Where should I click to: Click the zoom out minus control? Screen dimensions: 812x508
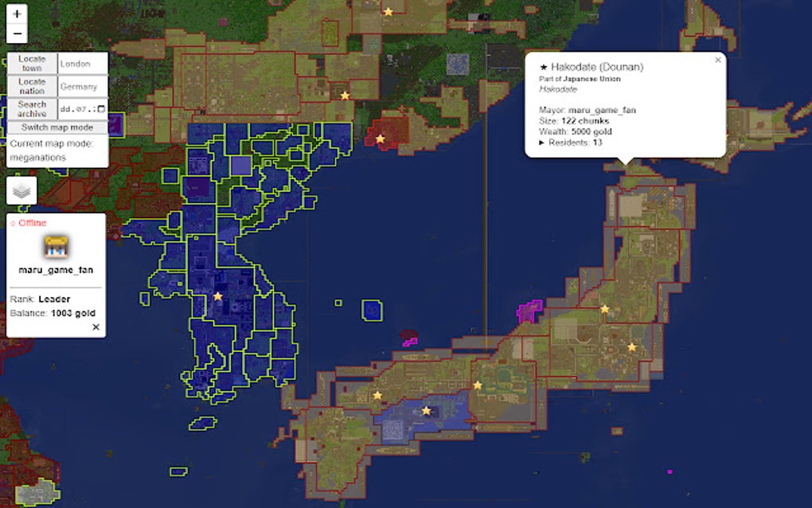point(17,33)
